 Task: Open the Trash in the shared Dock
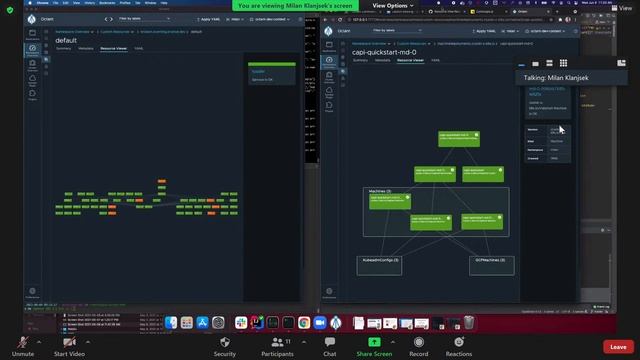pyautogui.click(x=469, y=323)
